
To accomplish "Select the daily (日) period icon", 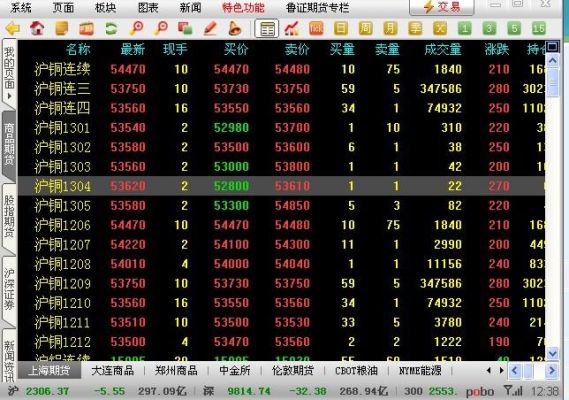I will [341, 28].
